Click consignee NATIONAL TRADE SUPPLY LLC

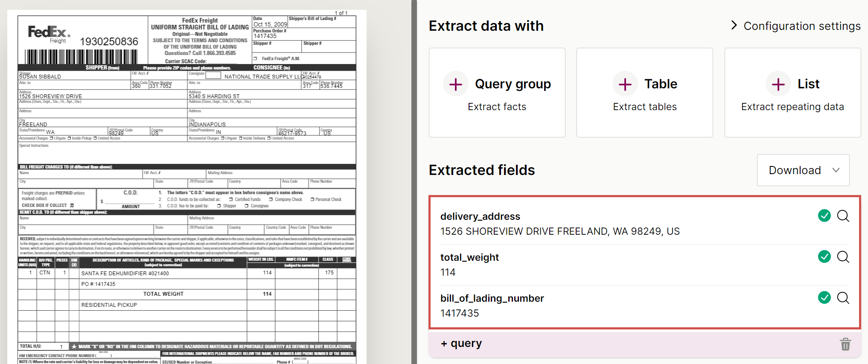[264, 77]
